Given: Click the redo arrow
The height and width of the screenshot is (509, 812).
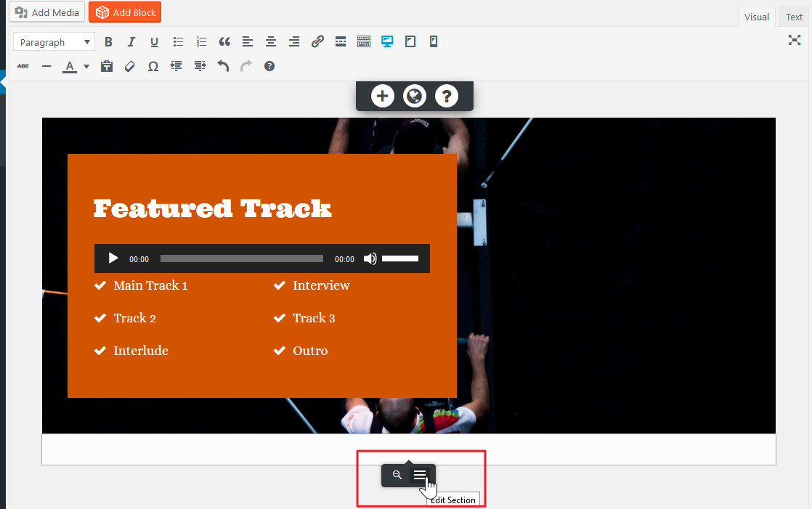Looking at the screenshot, I should coord(246,66).
